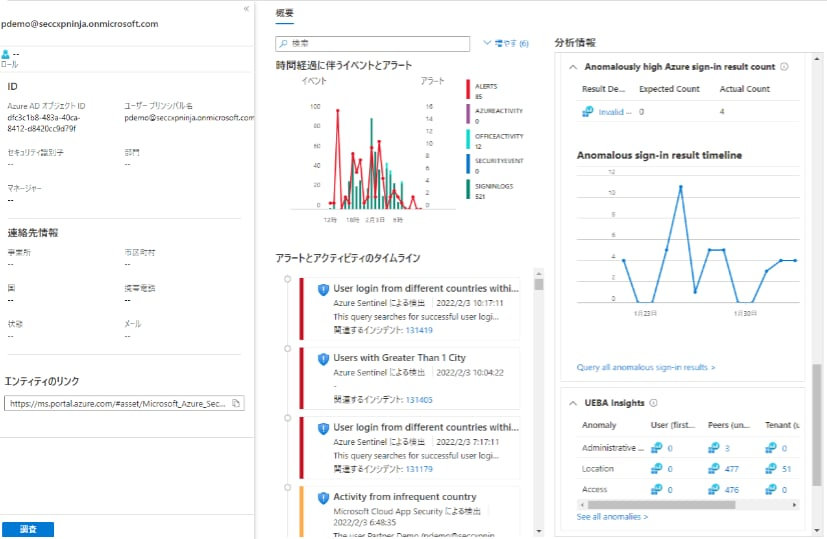Viewport: 827px width, 539px height.
Task: Open the timeline filter dropdown showing (6)
Action: (x=506, y=44)
